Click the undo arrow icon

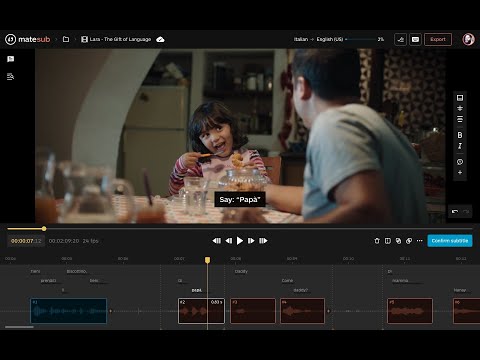[455, 212]
